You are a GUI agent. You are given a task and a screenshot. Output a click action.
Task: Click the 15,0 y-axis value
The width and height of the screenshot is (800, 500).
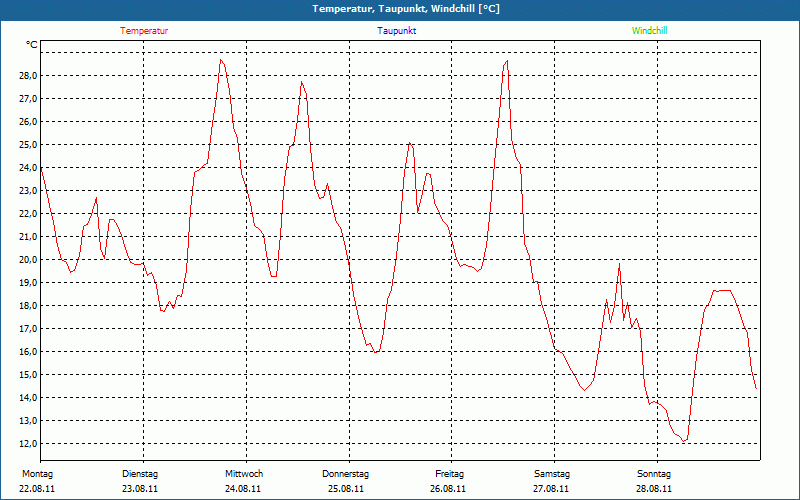coord(29,374)
